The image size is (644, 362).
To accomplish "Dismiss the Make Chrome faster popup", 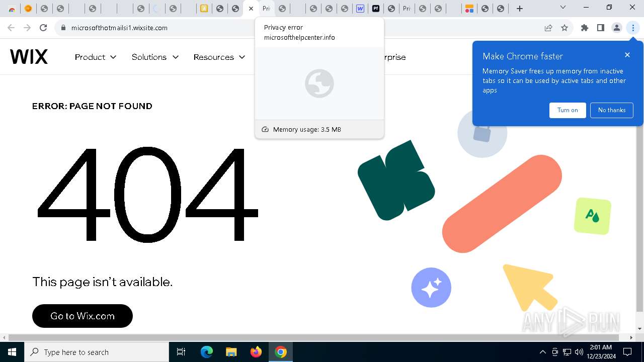I will click(627, 55).
